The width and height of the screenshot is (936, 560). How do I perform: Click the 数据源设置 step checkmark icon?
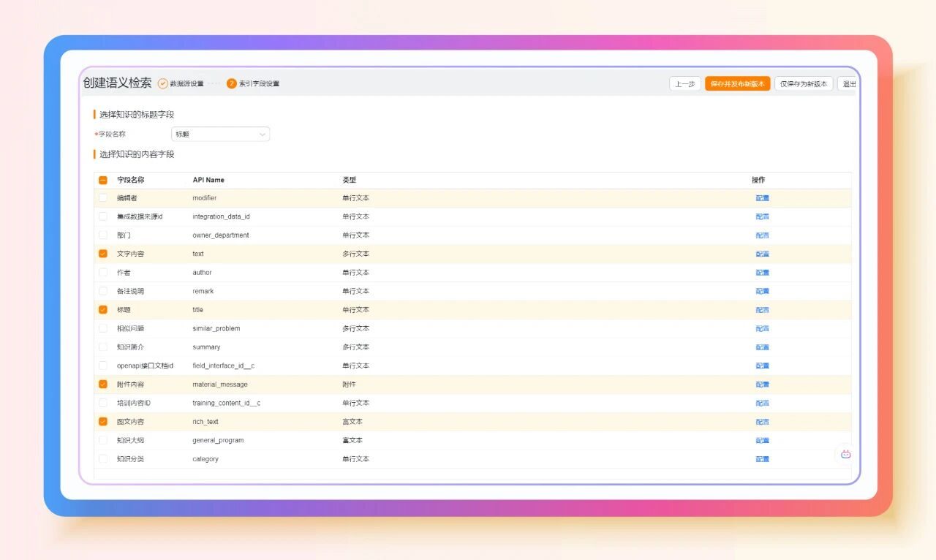click(x=163, y=84)
